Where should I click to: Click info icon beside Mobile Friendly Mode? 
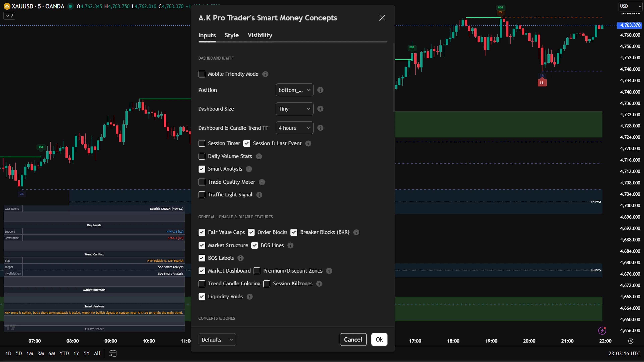[x=265, y=74]
